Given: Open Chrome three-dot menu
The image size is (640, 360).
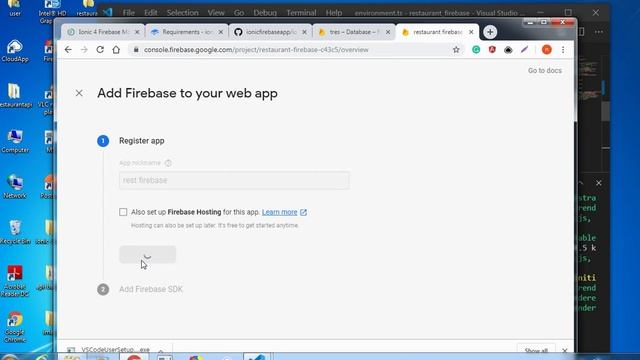Looking at the screenshot, I should coord(563,50).
